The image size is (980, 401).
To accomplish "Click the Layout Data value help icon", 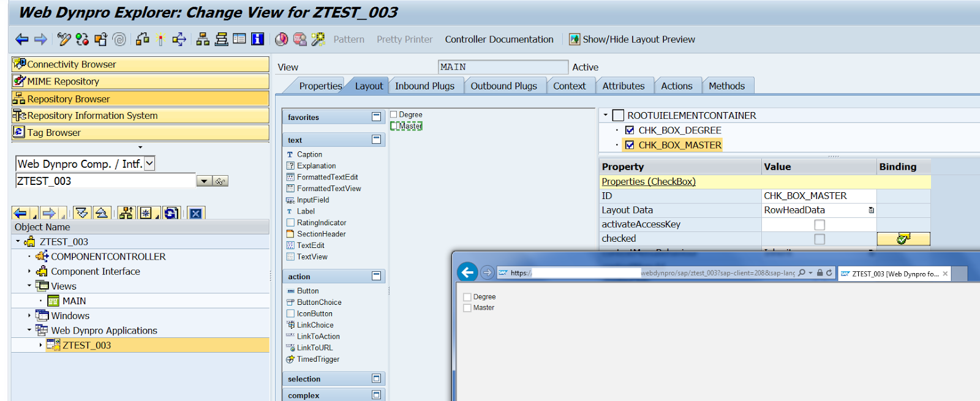I will [x=871, y=210].
